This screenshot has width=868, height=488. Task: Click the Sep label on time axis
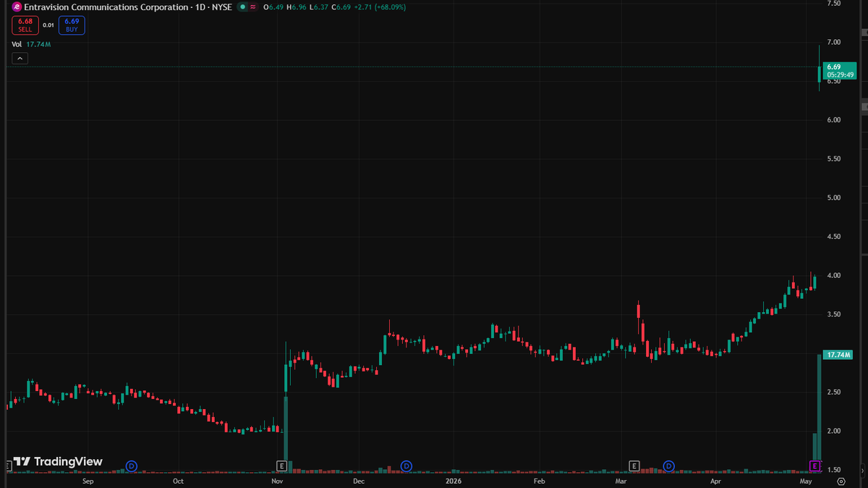click(88, 481)
